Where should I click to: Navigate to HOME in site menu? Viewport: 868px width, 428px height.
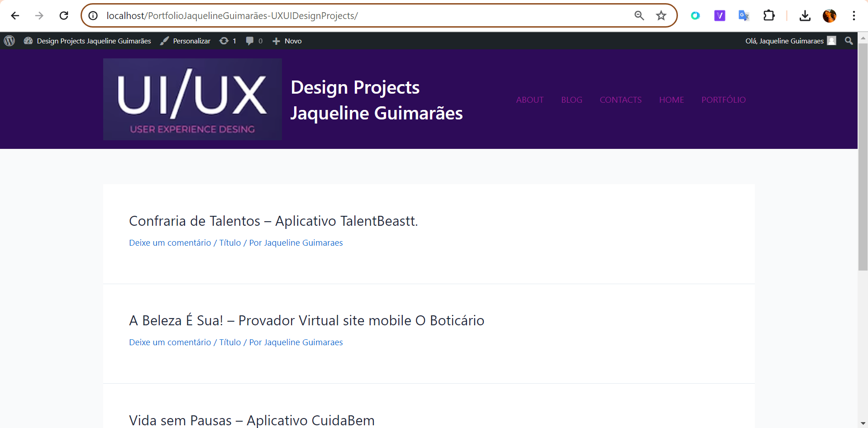[x=672, y=100]
